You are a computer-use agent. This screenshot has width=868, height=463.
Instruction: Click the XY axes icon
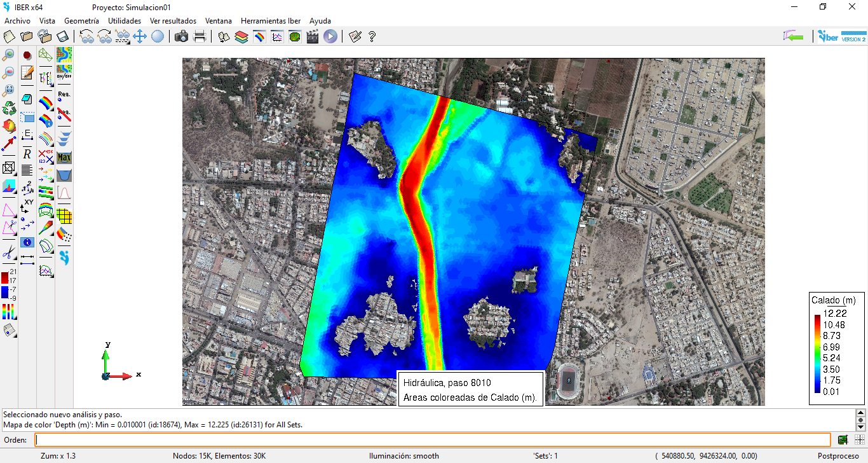pos(27,205)
